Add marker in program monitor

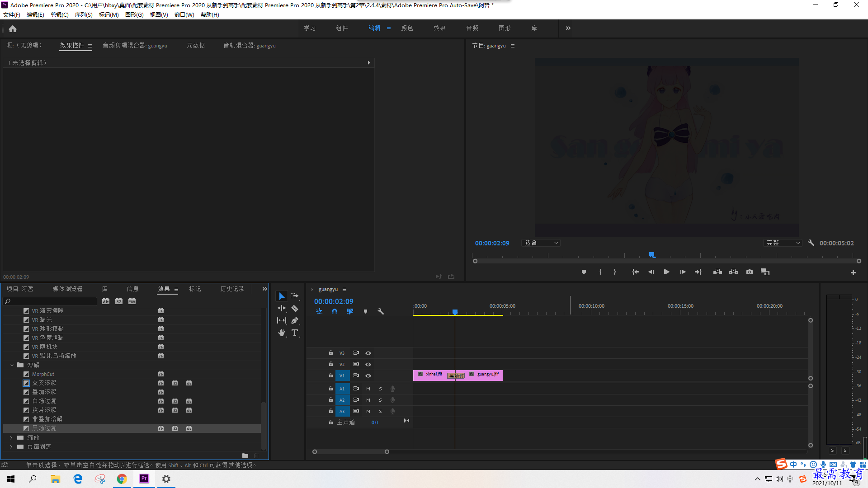pyautogui.click(x=584, y=272)
